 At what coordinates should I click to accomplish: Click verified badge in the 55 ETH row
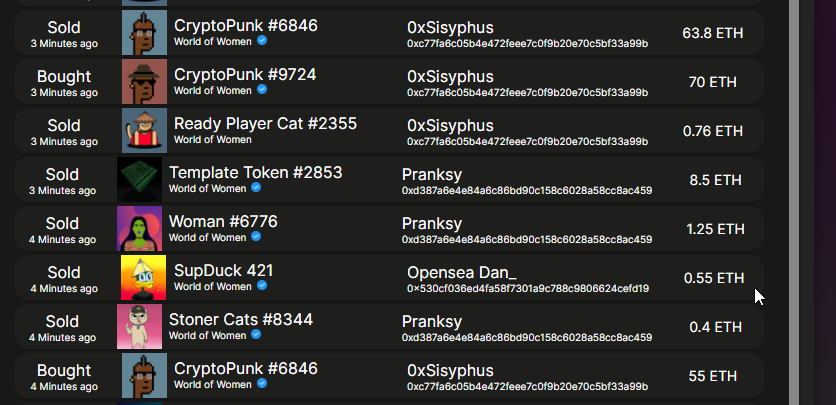click(262, 384)
